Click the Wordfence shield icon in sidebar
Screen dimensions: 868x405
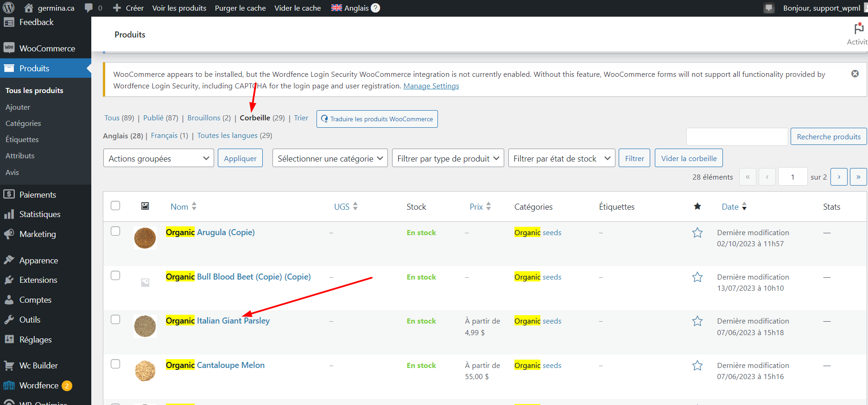(x=9, y=385)
